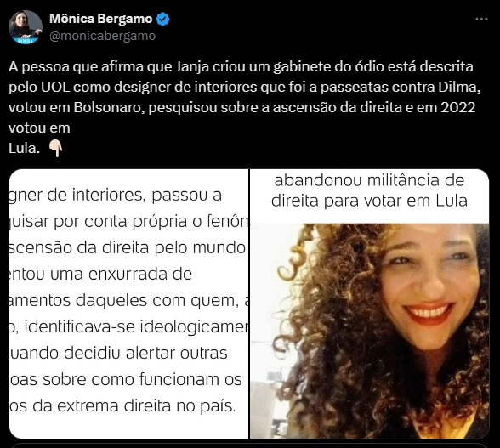Image resolution: width=500 pixels, height=448 pixels.
Task: Click the year "2022" in the tweet
Action: pyautogui.click(x=458, y=108)
